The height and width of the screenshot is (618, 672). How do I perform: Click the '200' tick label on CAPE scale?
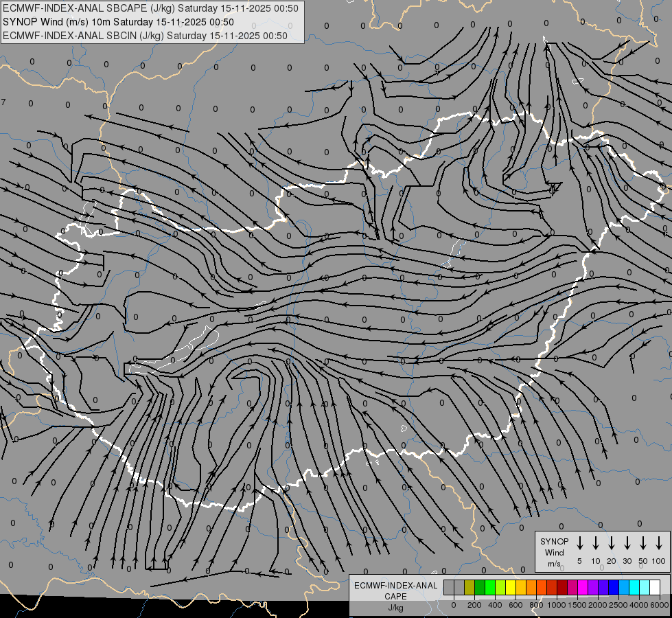474,605
